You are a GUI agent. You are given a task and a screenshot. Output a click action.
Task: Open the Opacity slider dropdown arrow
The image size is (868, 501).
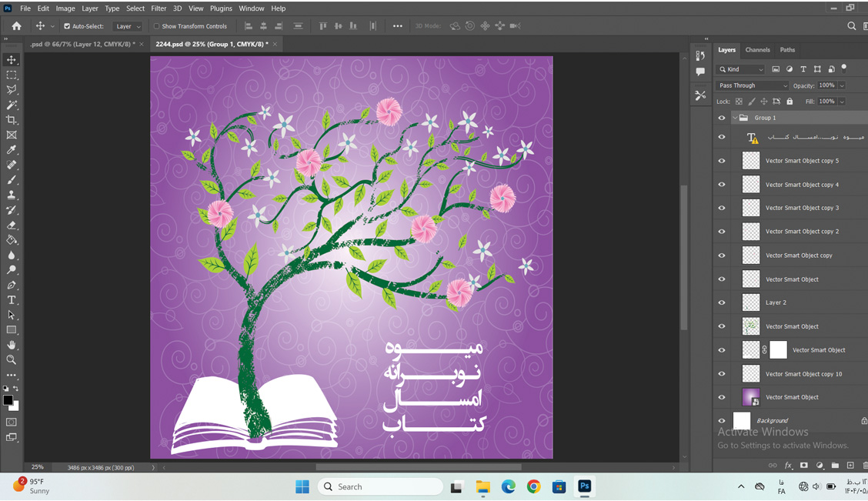(842, 85)
